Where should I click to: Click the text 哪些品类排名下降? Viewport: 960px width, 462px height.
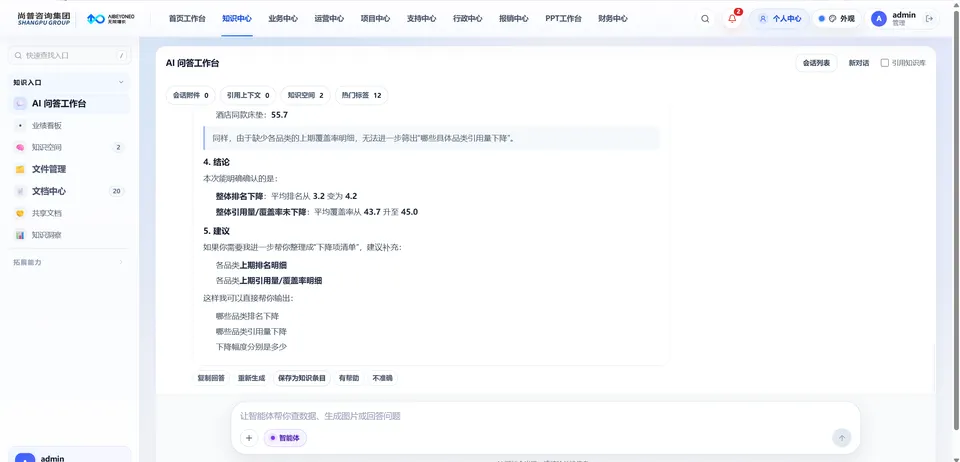247,316
